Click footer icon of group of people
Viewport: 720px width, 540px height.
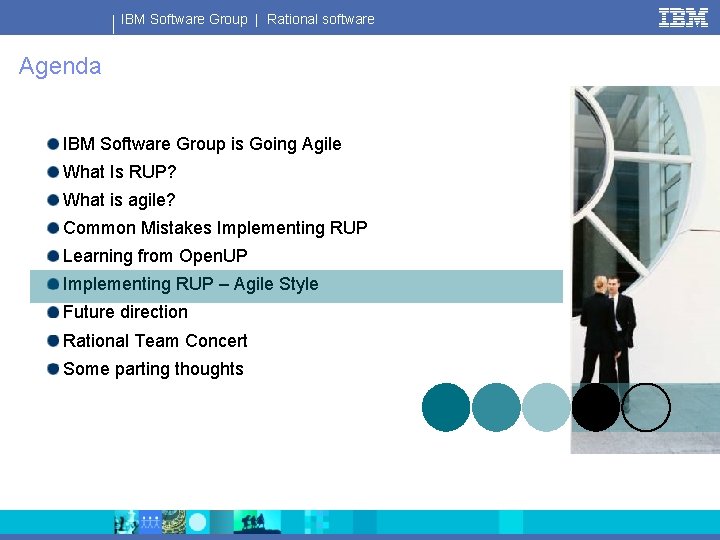pyautogui.click(x=150, y=522)
